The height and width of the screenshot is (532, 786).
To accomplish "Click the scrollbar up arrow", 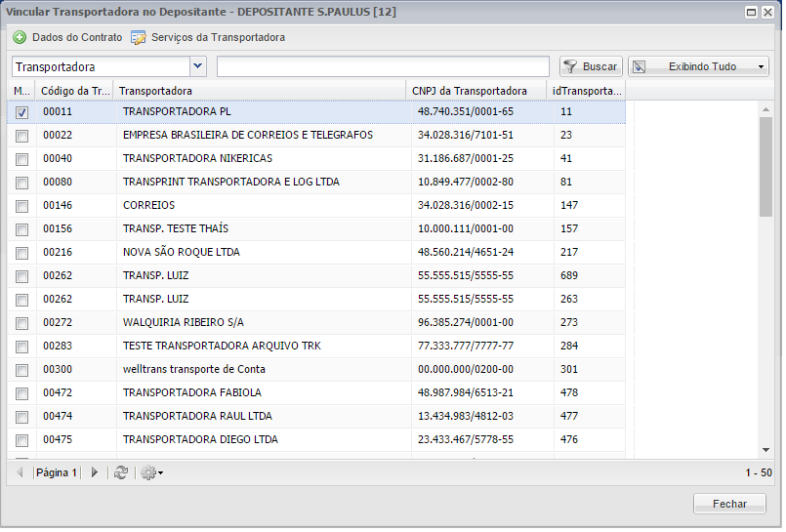I will point(765,109).
